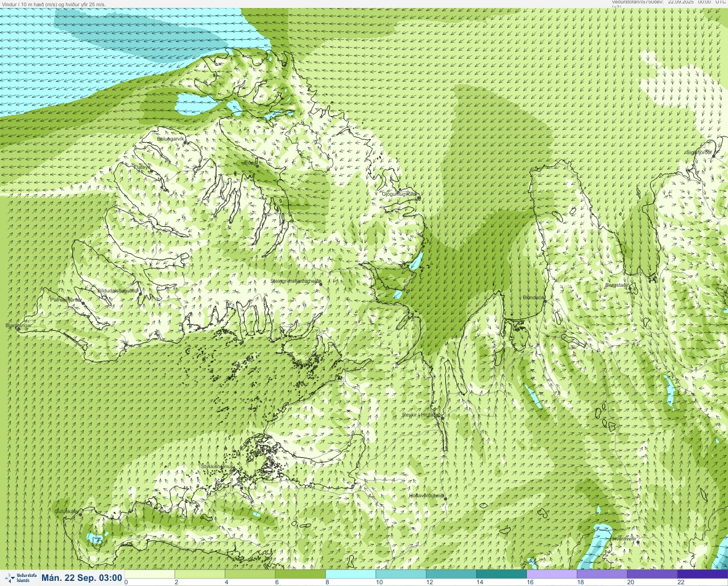
Task: Click the Veðurstofa Íslands logo
Action: pos(20,578)
